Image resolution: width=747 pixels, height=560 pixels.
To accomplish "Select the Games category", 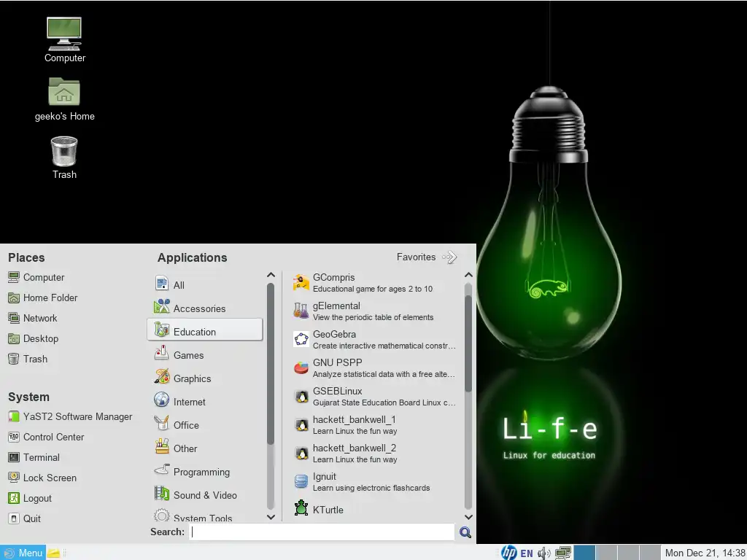I will tap(187, 355).
